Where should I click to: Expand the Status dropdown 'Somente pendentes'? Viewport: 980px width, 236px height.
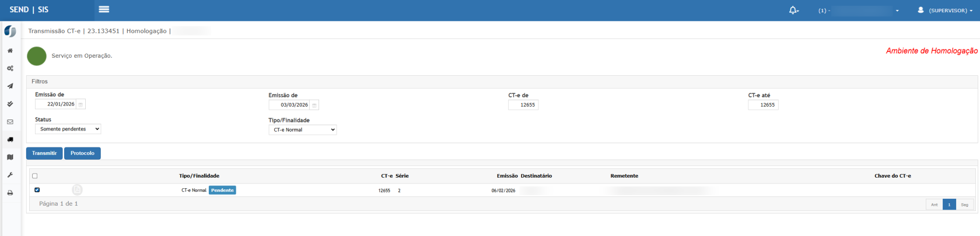[x=68, y=129]
